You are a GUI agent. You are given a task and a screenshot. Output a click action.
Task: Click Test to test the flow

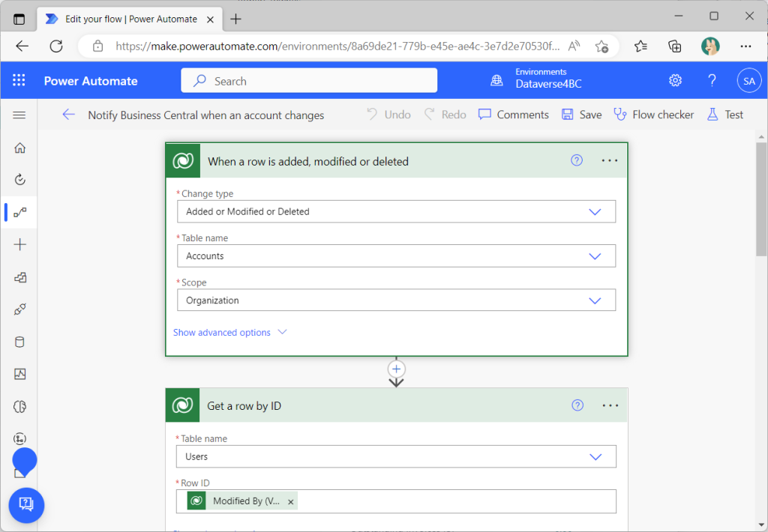(725, 115)
